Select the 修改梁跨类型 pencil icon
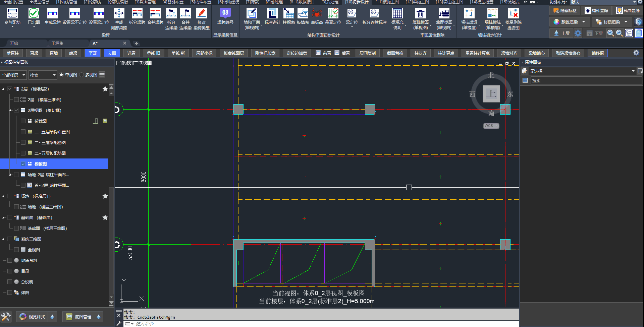Image resolution: width=644 pixels, height=327 pixels. click(201, 14)
